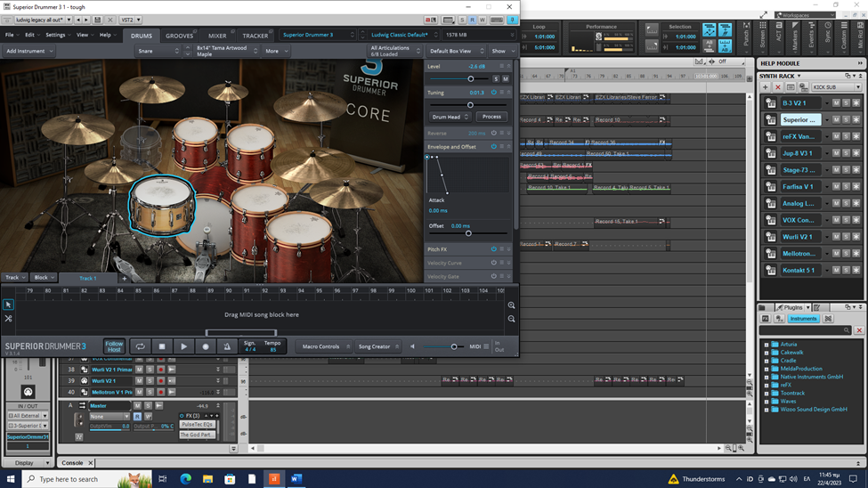868x488 pixels.
Task: Toggle Envelope and Offset power switch
Action: (494, 147)
